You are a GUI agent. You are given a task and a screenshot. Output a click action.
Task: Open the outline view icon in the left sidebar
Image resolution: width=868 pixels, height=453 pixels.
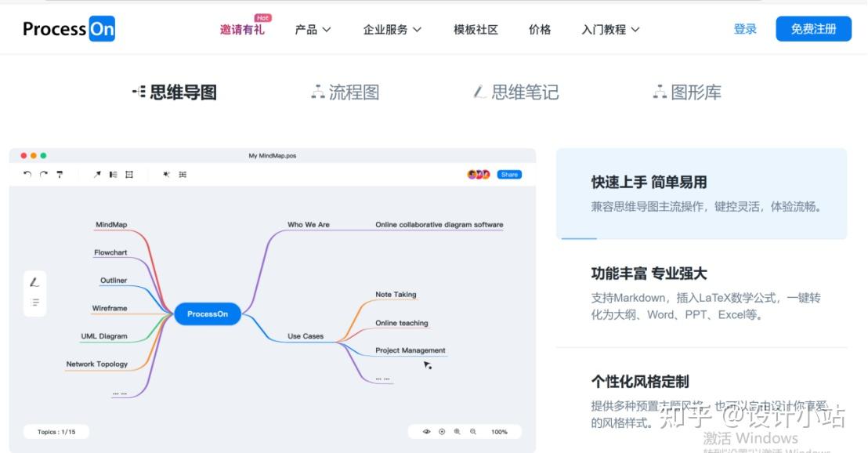click(34, 302)
